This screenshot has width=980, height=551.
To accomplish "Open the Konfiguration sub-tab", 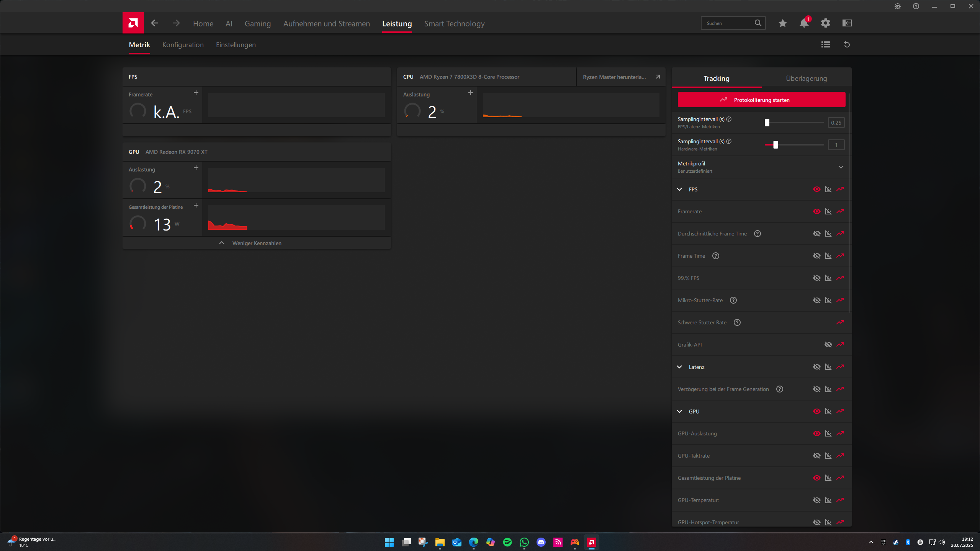I will tap(183, 45).
